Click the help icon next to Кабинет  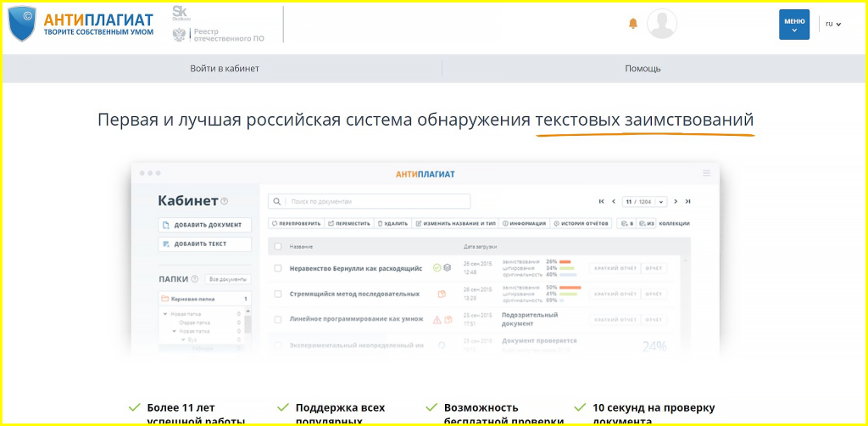pyautogui.click(x=224, y=201)
